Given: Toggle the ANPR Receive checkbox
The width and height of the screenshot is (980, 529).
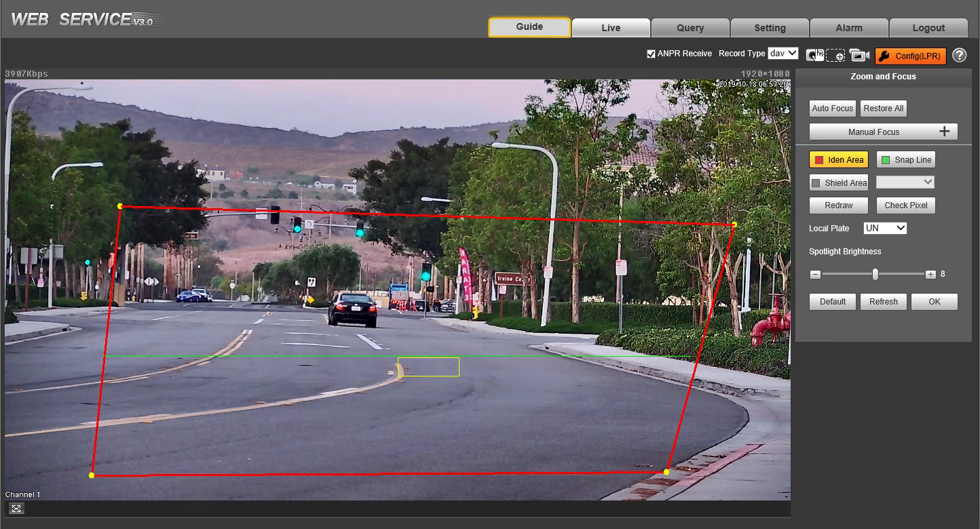Looking at the screenshot, I should click(651, 54).
